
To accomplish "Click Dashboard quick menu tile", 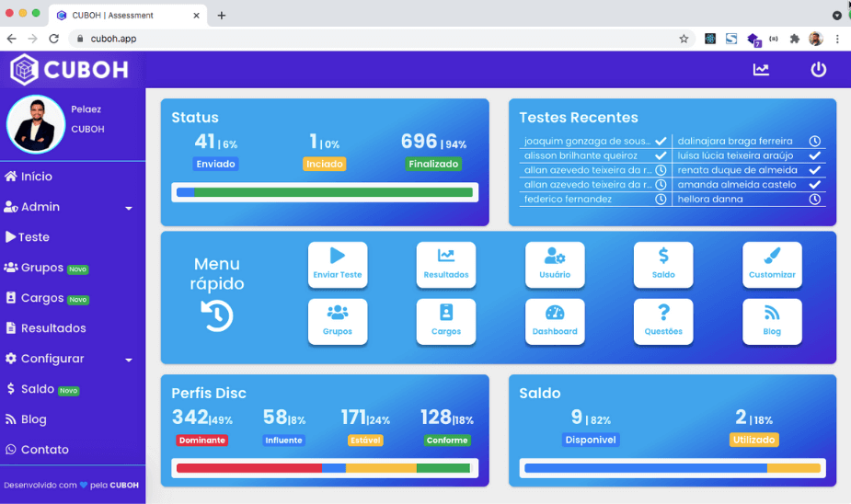I will [x=555, y=321].
